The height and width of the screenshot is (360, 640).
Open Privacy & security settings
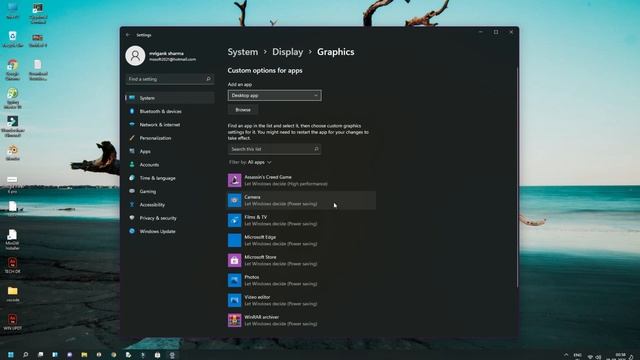(x=170, y=218)
